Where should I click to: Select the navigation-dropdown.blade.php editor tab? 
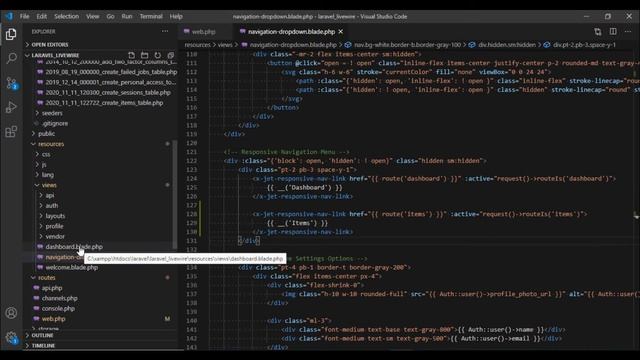[x=291, y=31]
